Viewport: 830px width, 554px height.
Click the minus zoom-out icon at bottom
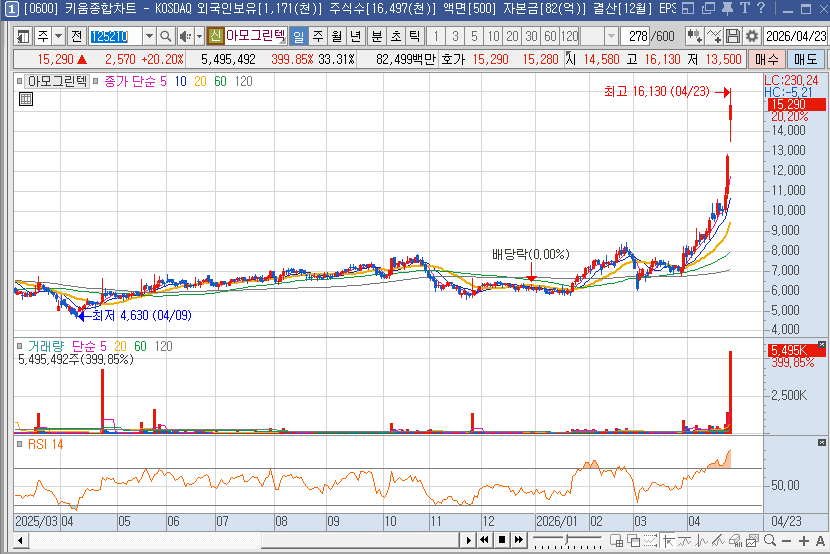[786, 541]
